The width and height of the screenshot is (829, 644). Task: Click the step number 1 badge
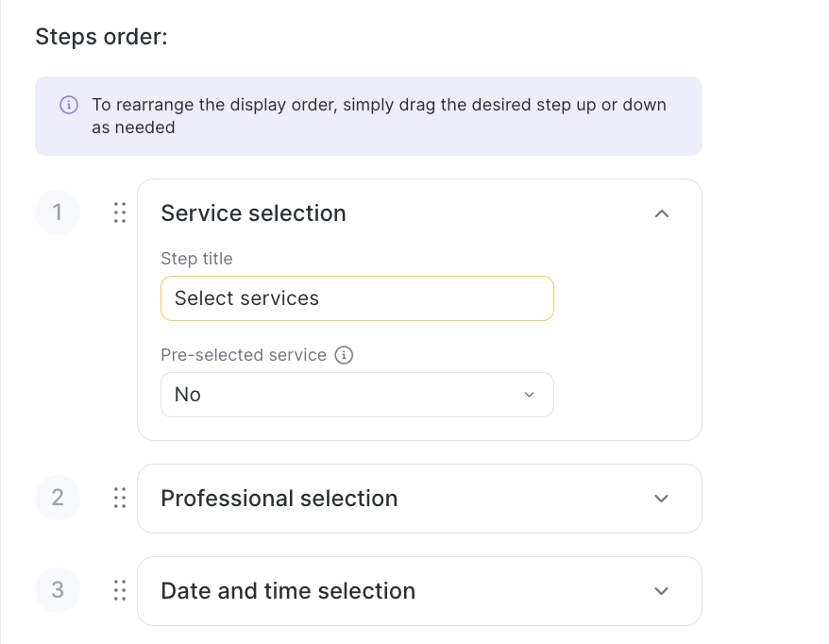[58, 212]
